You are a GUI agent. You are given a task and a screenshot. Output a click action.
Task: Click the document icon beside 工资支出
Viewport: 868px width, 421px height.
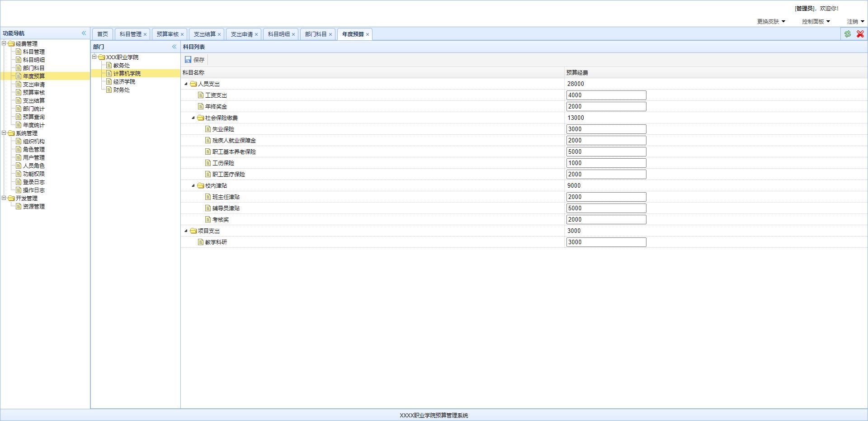201,95
